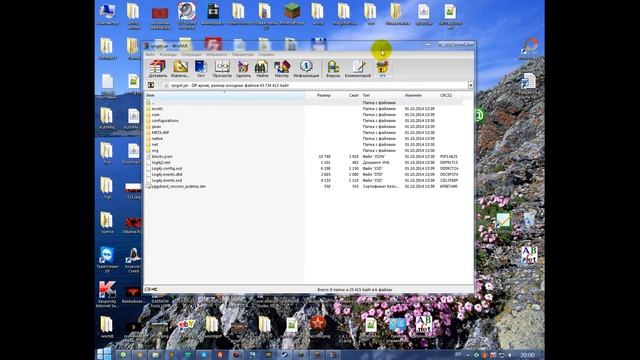
Task: Select the AB net desktop icon at right edge
Action: pos(529,255)
